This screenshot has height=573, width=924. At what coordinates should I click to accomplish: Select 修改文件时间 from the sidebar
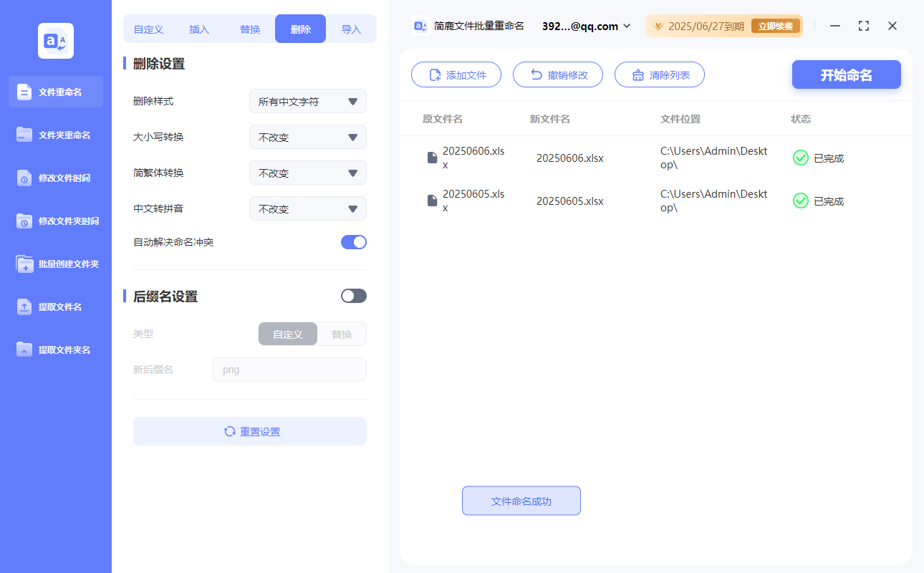55,178
